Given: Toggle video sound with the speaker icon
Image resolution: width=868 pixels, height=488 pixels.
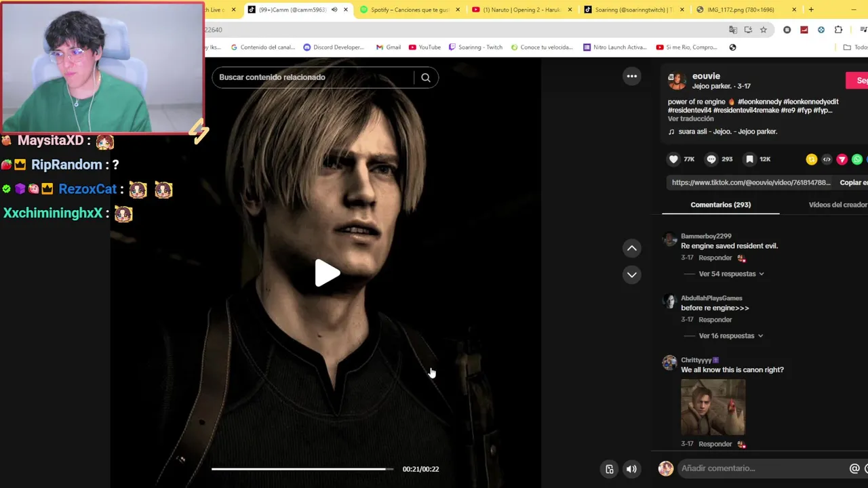Looking at the screenshot, I should 631,469.
